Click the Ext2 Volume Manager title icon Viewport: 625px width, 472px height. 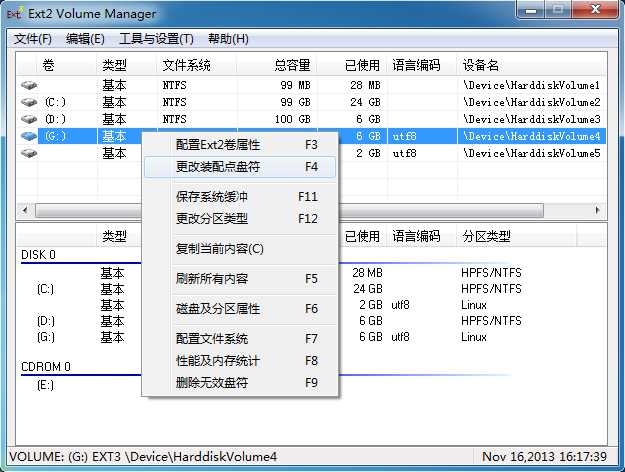(14, 14)
